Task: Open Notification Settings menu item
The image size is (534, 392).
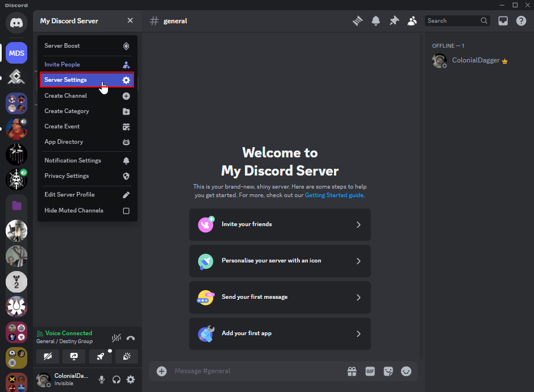Action: (x=87, y=160)
